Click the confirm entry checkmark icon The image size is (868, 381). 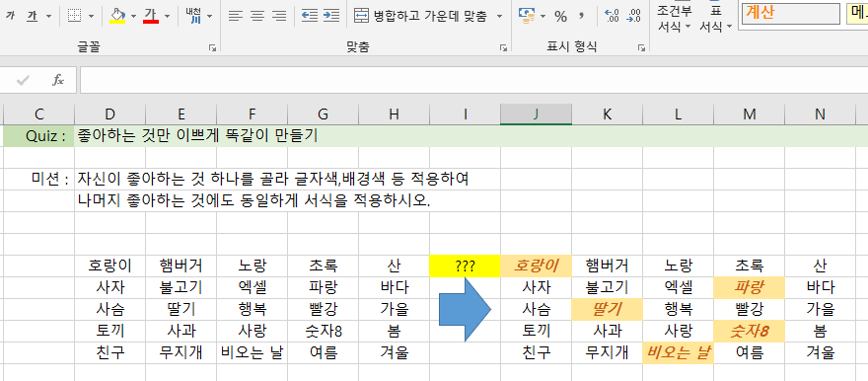pyautogui.click(x=23, y=80)
